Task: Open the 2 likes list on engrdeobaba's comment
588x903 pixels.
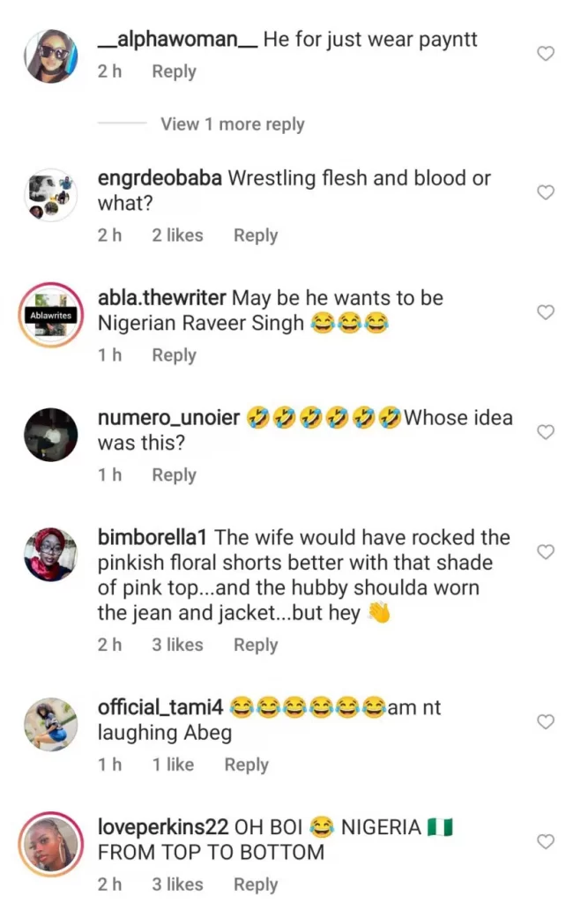Action: 177,235
